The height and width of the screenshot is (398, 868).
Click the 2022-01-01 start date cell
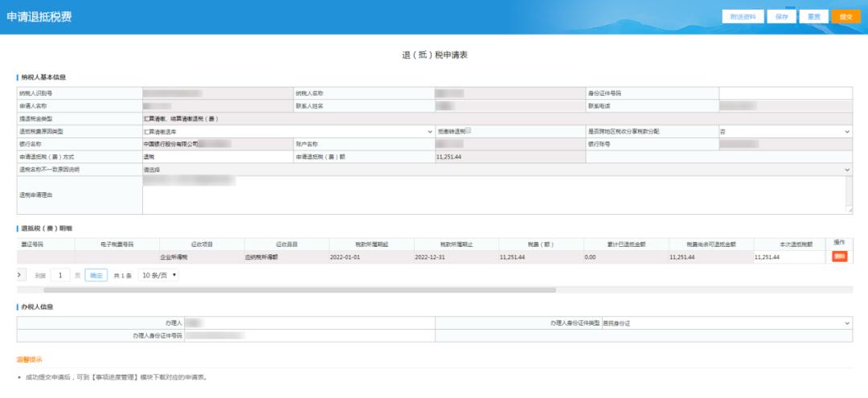(x=371, y=257)
